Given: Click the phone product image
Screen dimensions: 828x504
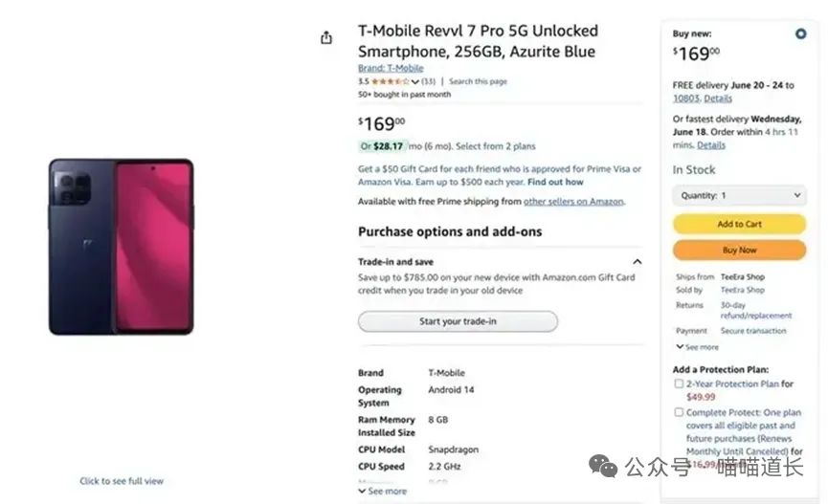Looking at the screenshot, I should coord(122,247).
